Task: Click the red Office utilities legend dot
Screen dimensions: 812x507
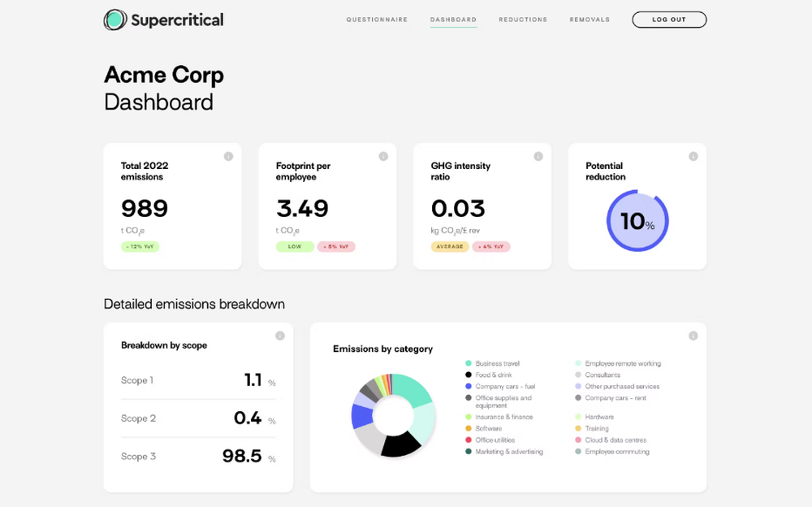Action: pos(469,440)
